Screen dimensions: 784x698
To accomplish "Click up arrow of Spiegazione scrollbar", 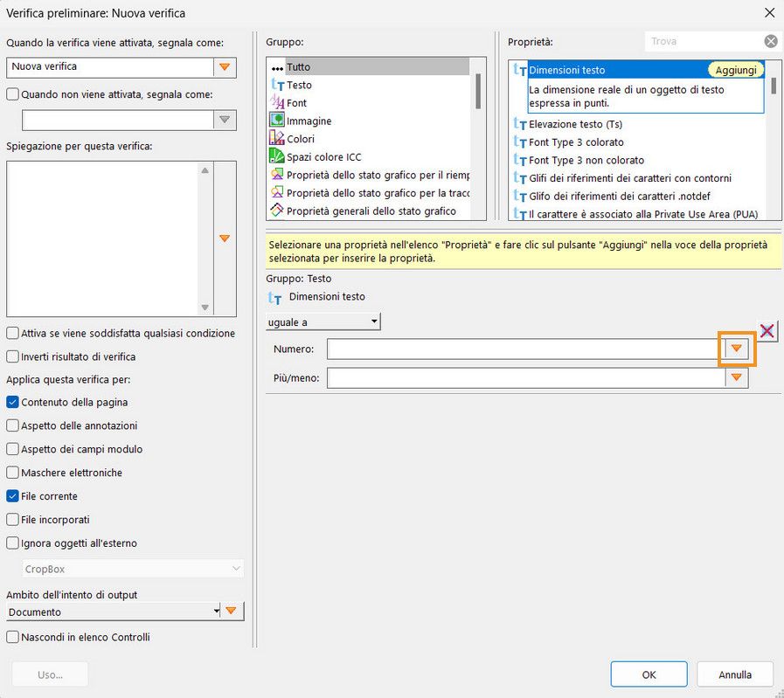I will pos(205,170).
